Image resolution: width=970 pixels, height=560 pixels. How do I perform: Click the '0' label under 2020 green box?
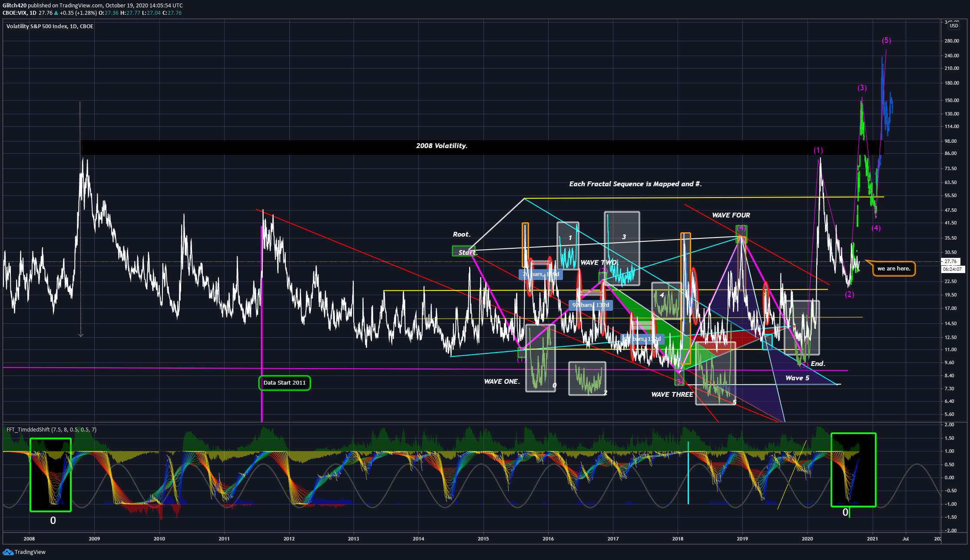(x=845, y=512)
